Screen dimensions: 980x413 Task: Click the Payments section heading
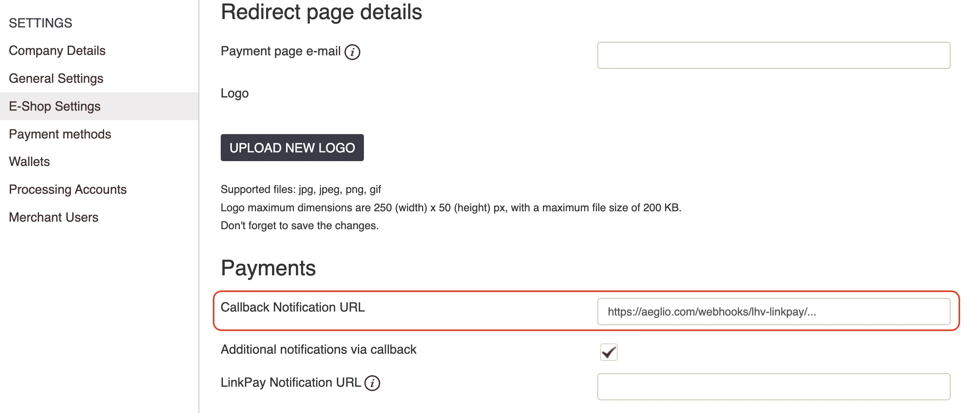(268, 268)
